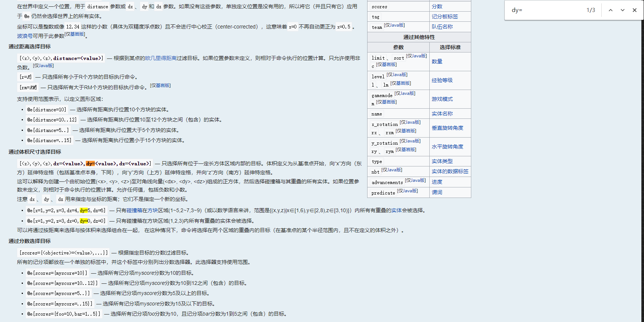Screen dimensions: 644x322
Task: Click the @e[scores={myscore=5..}] example code
Action: click(58, 293)
